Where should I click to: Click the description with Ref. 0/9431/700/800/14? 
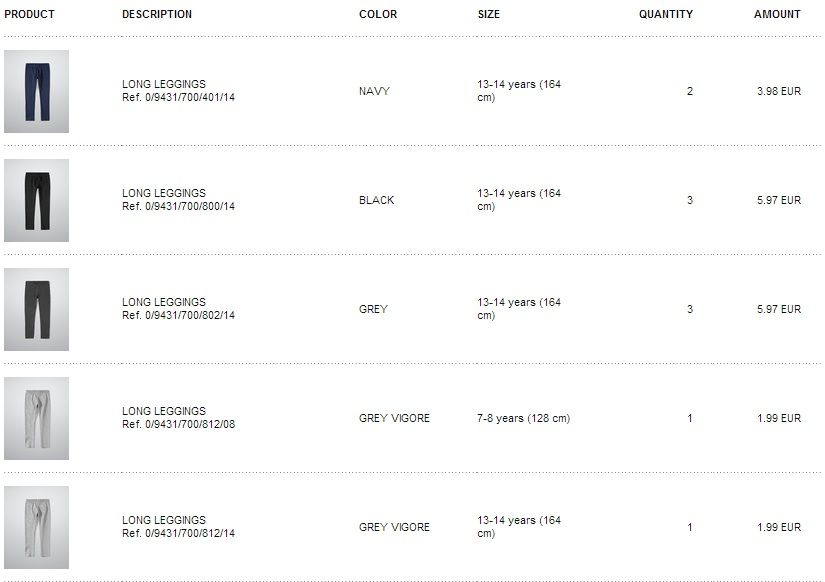tap(178, 200)
